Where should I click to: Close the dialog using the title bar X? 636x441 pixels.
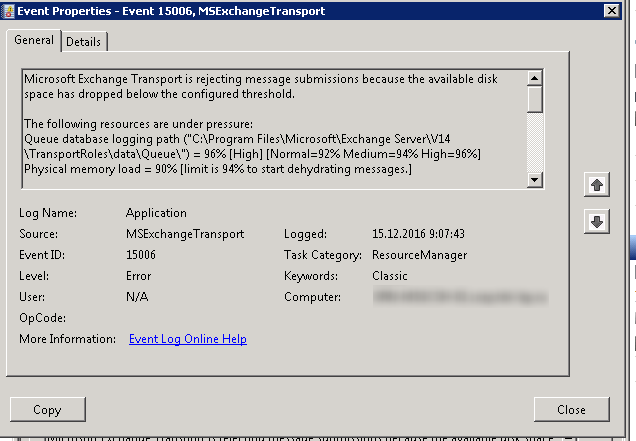tap(612, 11)
